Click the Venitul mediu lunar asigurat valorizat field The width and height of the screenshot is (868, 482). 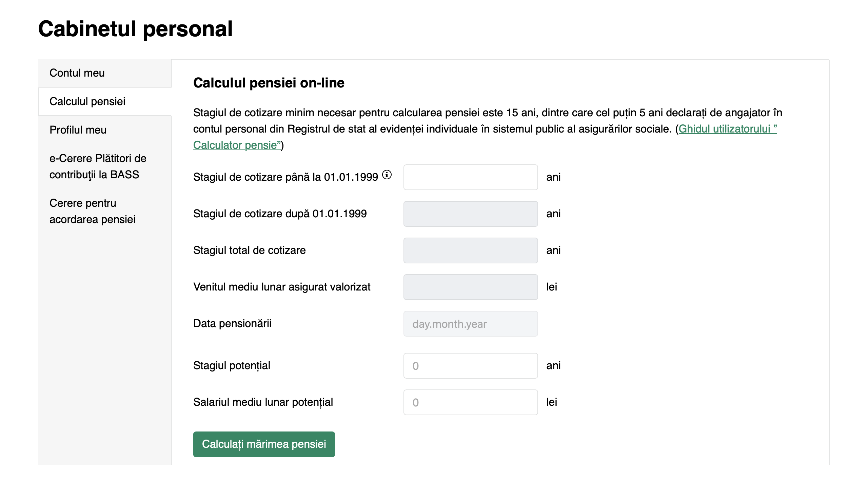click(470, 287)
